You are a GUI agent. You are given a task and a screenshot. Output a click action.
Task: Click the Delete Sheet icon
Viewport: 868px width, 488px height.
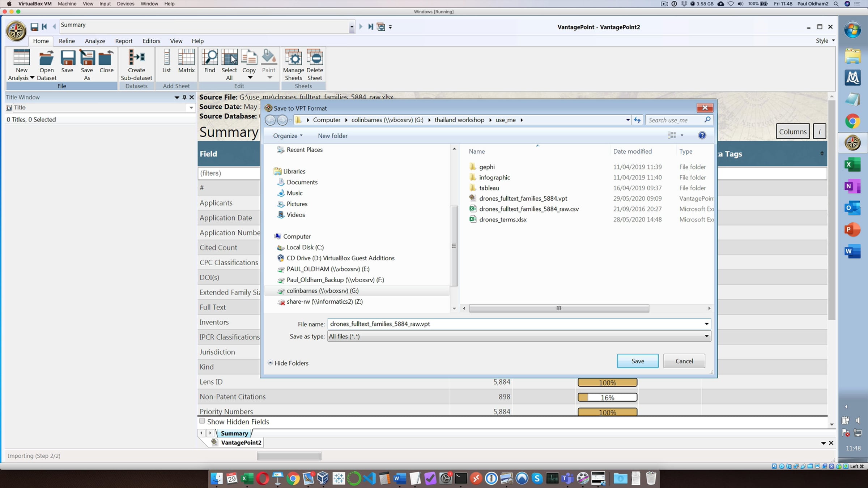pyautogui.click(x=315, y=65)
